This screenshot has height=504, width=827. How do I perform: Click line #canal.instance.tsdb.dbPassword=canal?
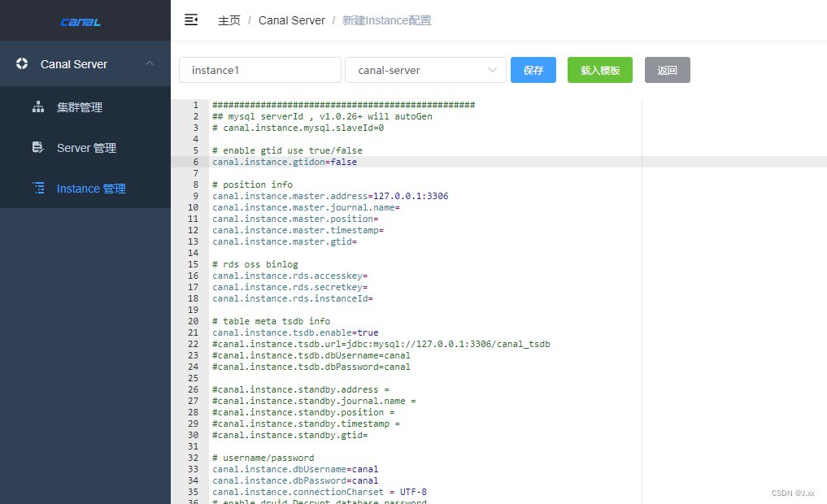[x=311, y=367]
